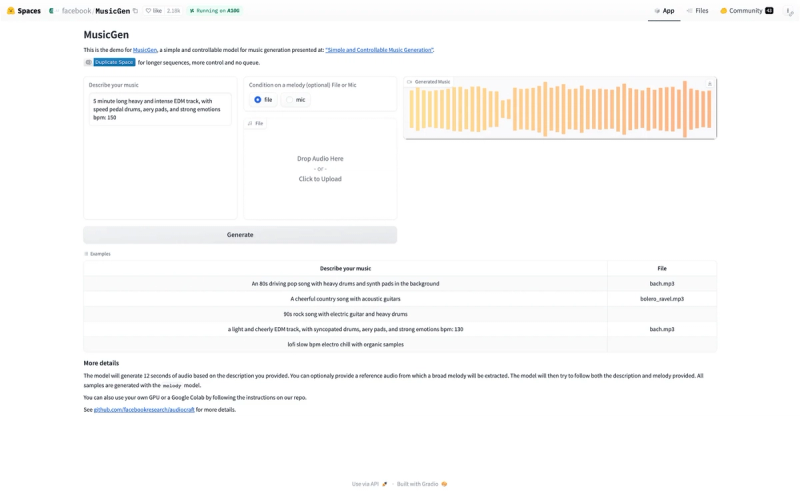Image resolution: width=800 pixels, height=495 pixels.
Task: Click the Running on A10G status badge
Action: click(214, 11)
